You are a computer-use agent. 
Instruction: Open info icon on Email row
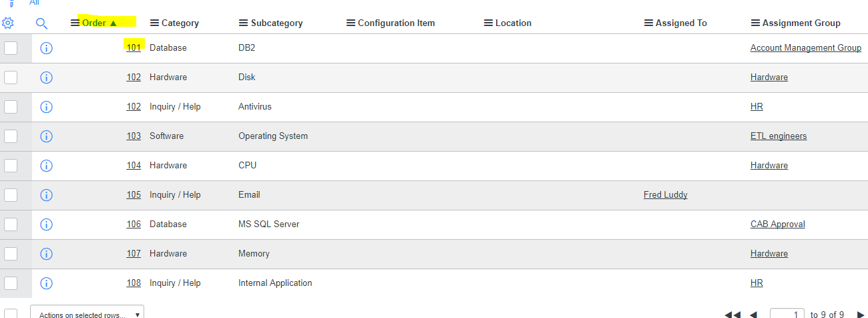click(x=46, y=195)
